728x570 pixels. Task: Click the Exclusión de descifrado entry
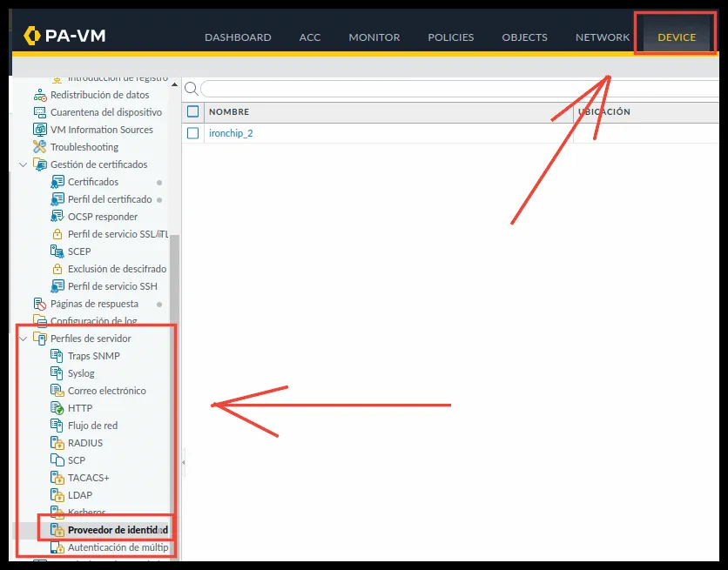pyautogui.click(x=117, y=269)
